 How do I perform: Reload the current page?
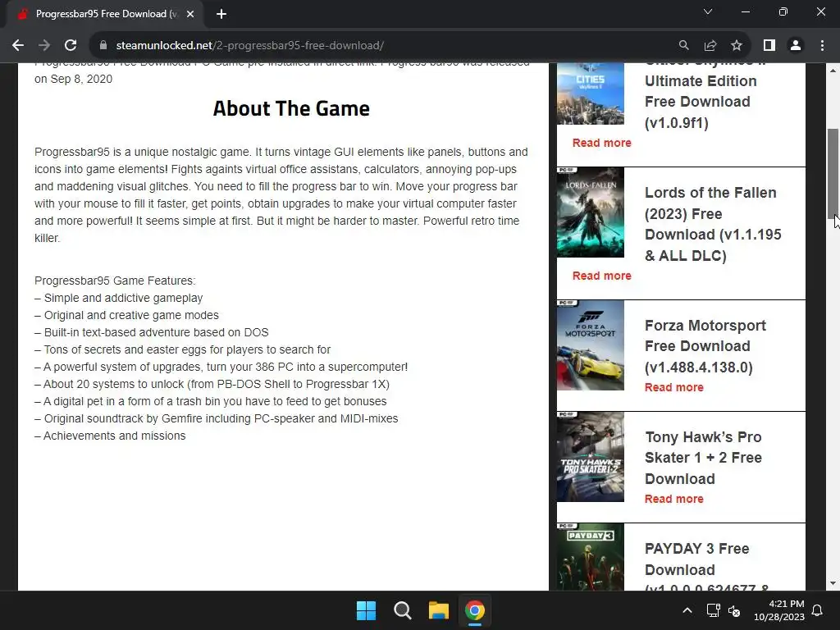point(71,46)
